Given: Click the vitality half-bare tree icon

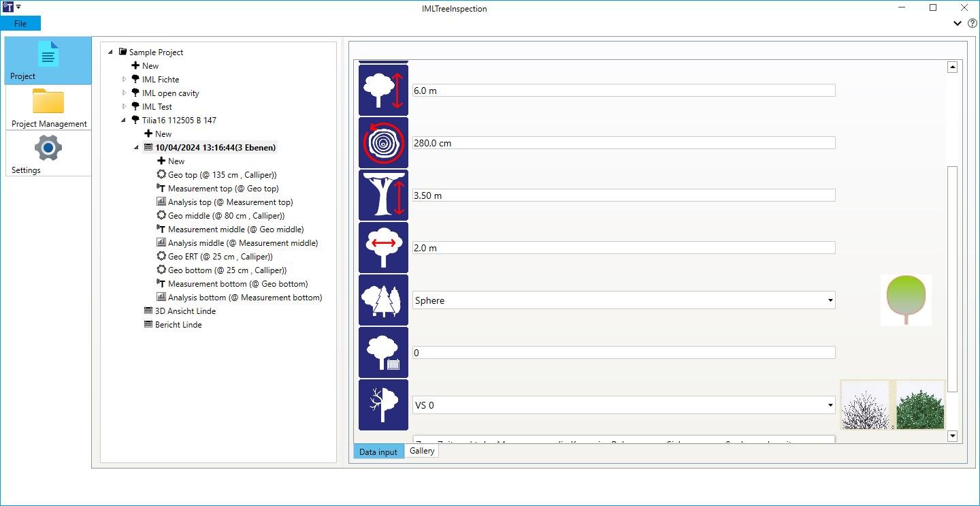Looking at the screenshot, I should 383,405.
